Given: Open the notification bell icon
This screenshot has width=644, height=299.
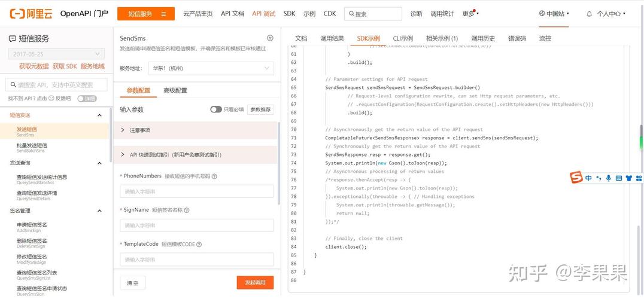Looking at the screenshot, I should click(x=590, y=14).
